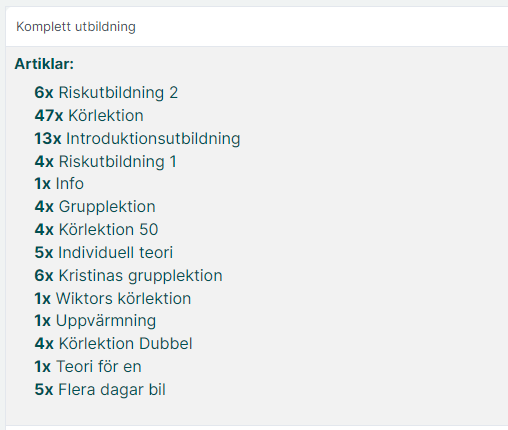Image resolution: width=508 pixels, height=430 pixels.
Task: Select the 1x Info entry
Action: tap(59, 184)
